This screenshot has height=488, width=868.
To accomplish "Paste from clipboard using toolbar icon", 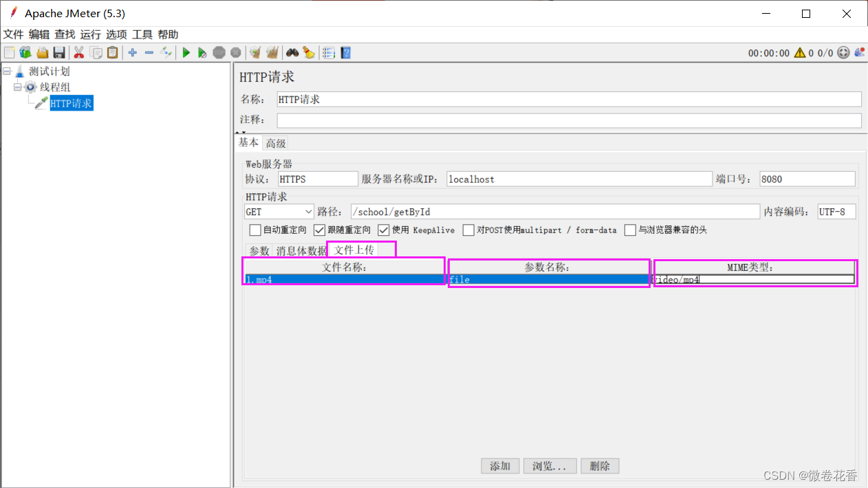I will [112, 52].
